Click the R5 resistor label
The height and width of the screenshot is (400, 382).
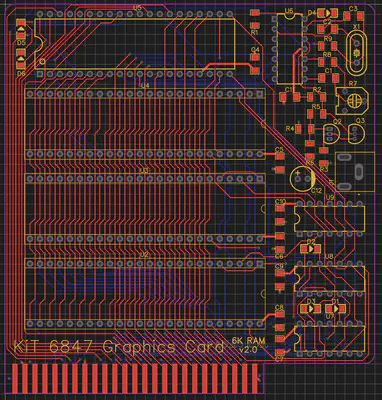coord(316,106)
